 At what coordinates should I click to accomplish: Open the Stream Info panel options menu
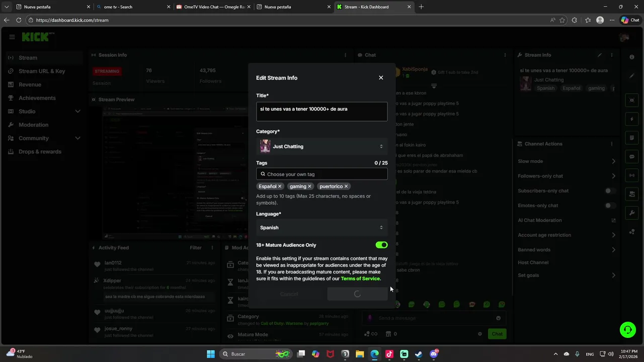[x=612, y=55]
